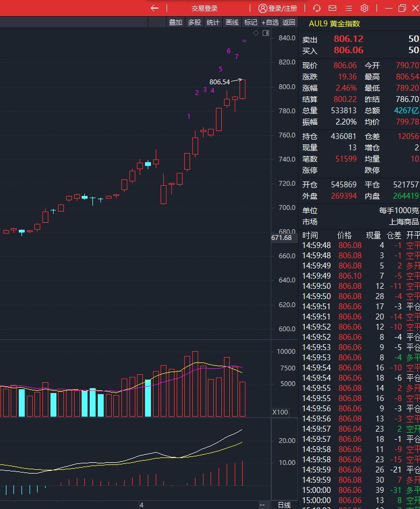Image resolution: width=420 pixels, height=509 pixels.
Task: Click the diamond icon above the chart
Action: [256, 33]
